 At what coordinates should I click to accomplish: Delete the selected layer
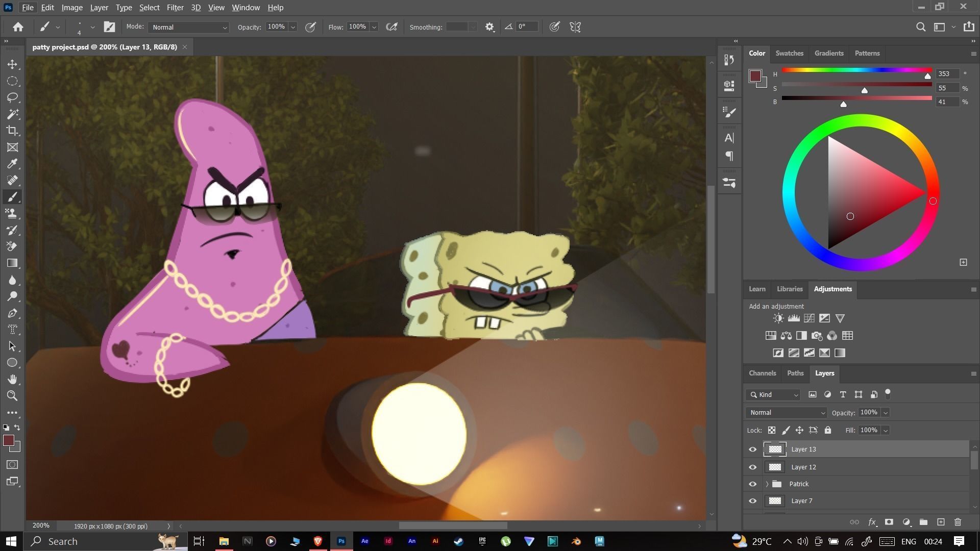click(958, 522)
